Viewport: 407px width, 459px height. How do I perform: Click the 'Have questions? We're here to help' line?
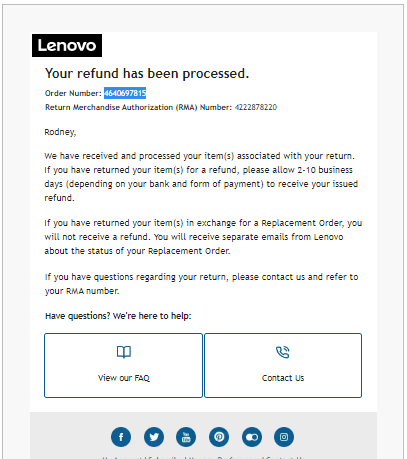pos(118,316)
